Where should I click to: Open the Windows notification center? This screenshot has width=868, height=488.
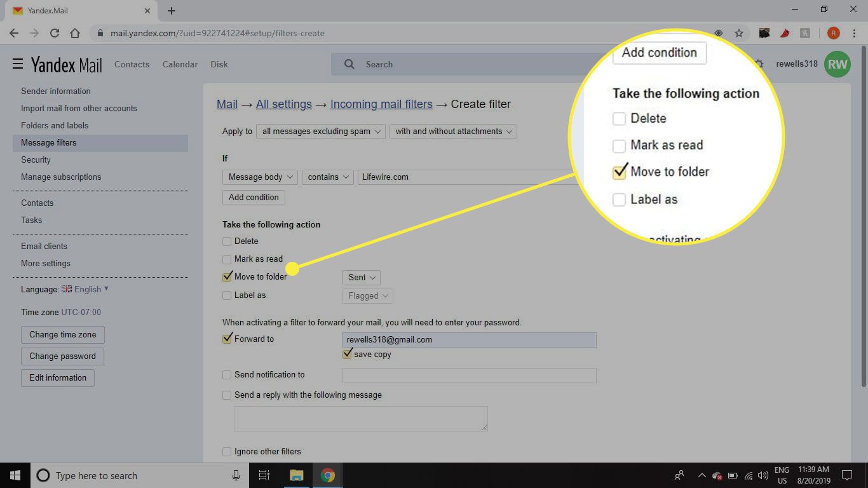click(x=846, y=475)
